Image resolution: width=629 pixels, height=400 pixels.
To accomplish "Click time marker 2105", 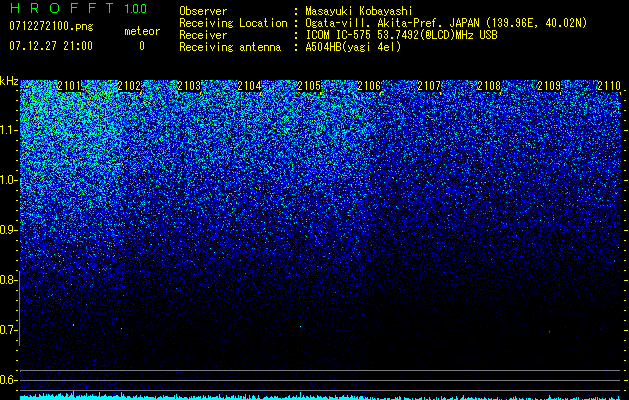I will tap(309, 86).
